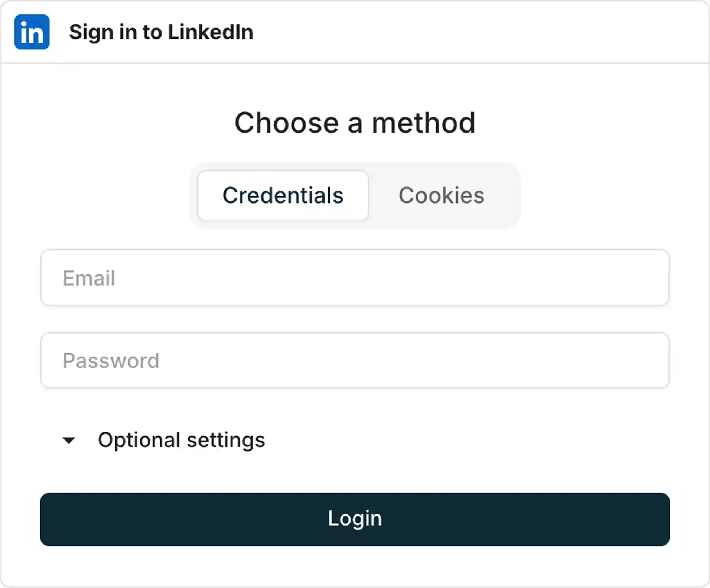Click the blue "in" badge in header
Screen dimensions: 710x588
click(x=32, y=32)
